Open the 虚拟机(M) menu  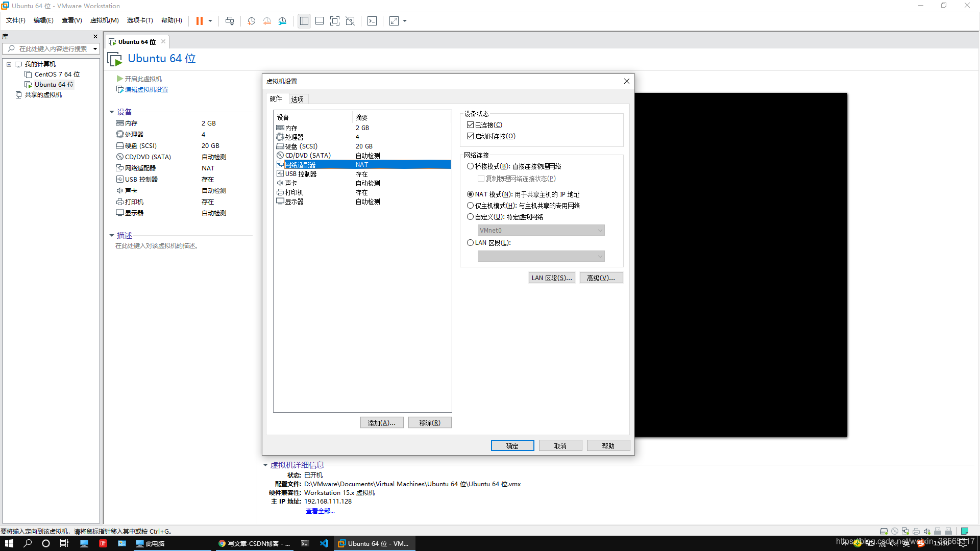(104, 20)
